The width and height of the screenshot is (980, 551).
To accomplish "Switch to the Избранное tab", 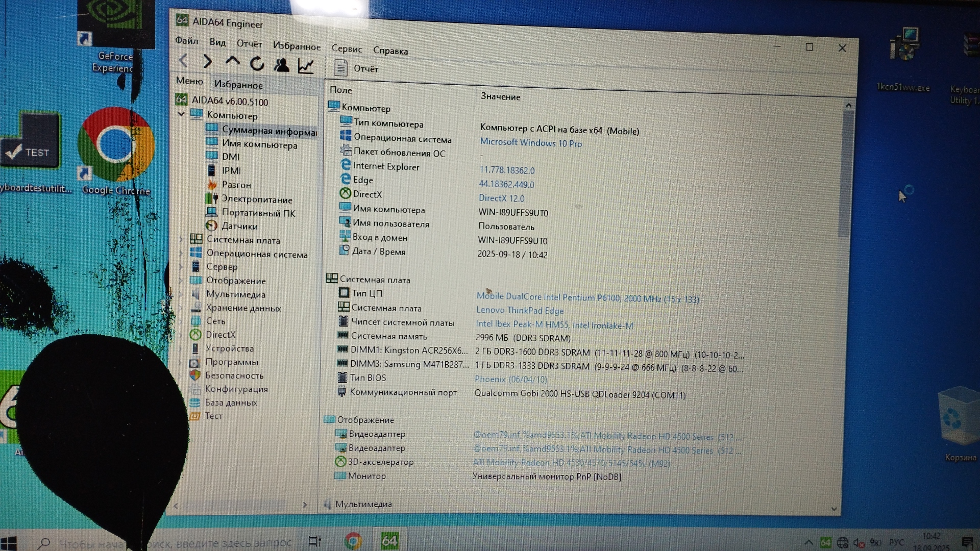I will 238,85.
